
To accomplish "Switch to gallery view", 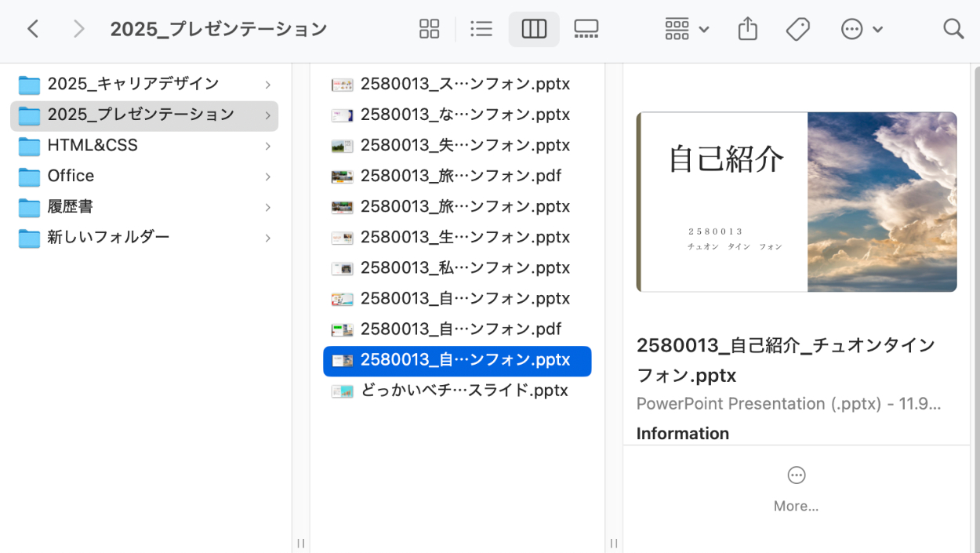I will 586,30.
